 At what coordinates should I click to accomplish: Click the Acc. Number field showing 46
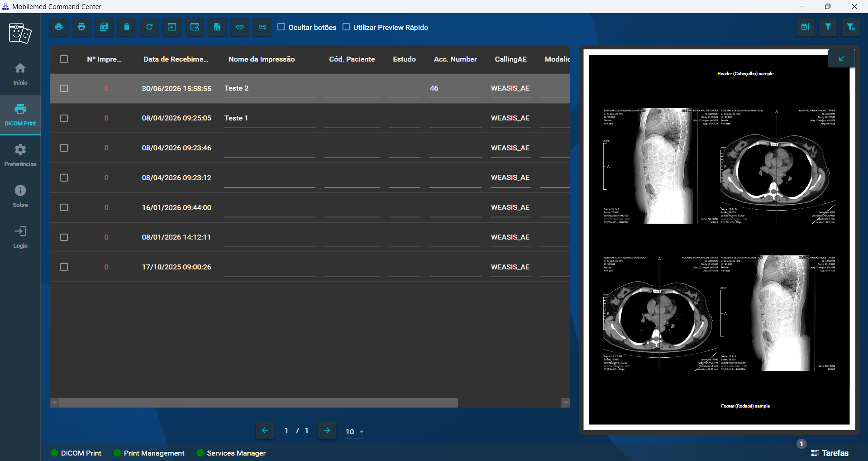(x=455, y=89)
